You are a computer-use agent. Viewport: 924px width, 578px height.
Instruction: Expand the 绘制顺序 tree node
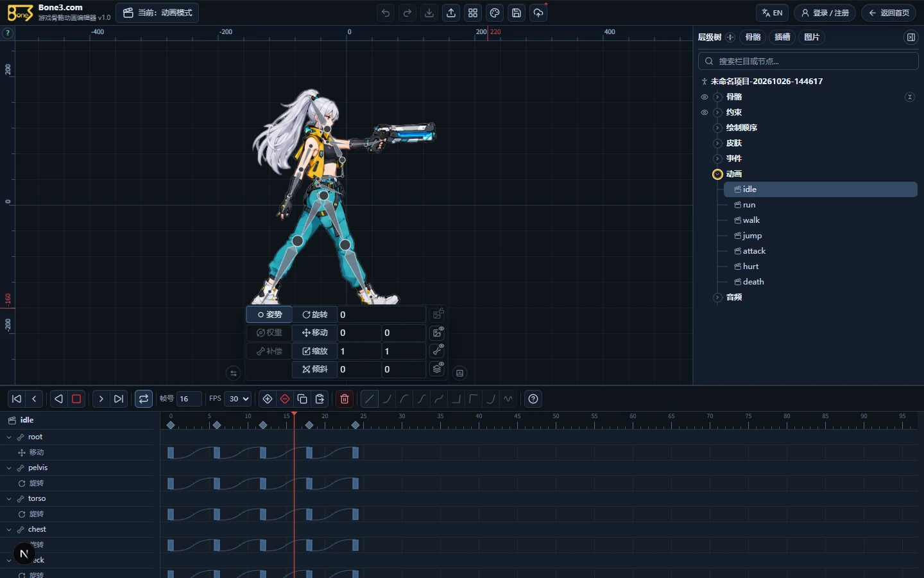click(x=717, y=128)
